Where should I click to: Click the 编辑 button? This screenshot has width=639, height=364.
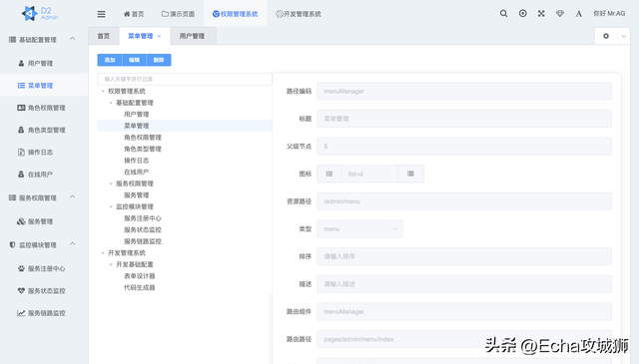(x=134, y=60)
